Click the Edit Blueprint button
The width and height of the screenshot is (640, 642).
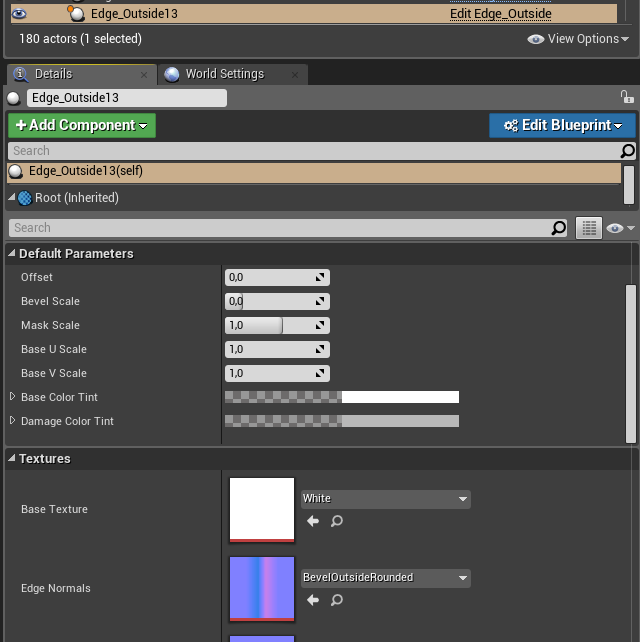[x=563, y=125]
